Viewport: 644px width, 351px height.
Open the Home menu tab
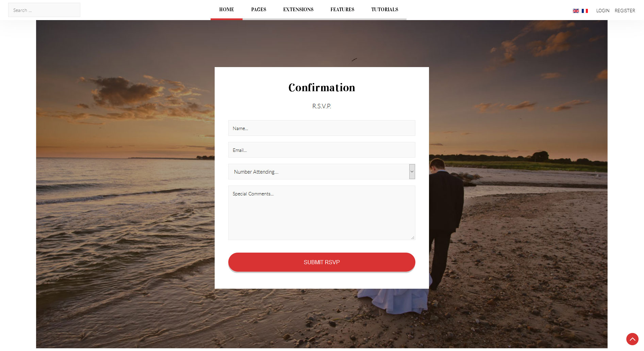[227, 10]
